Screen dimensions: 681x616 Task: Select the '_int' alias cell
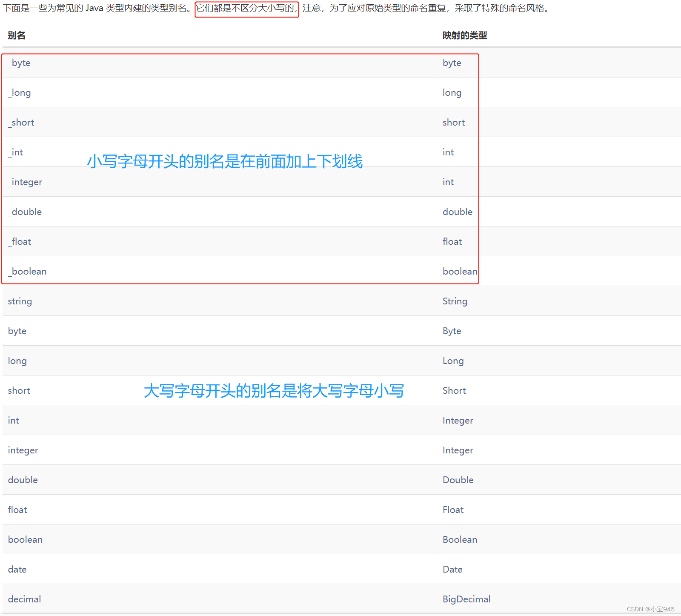tap(15, 152)
